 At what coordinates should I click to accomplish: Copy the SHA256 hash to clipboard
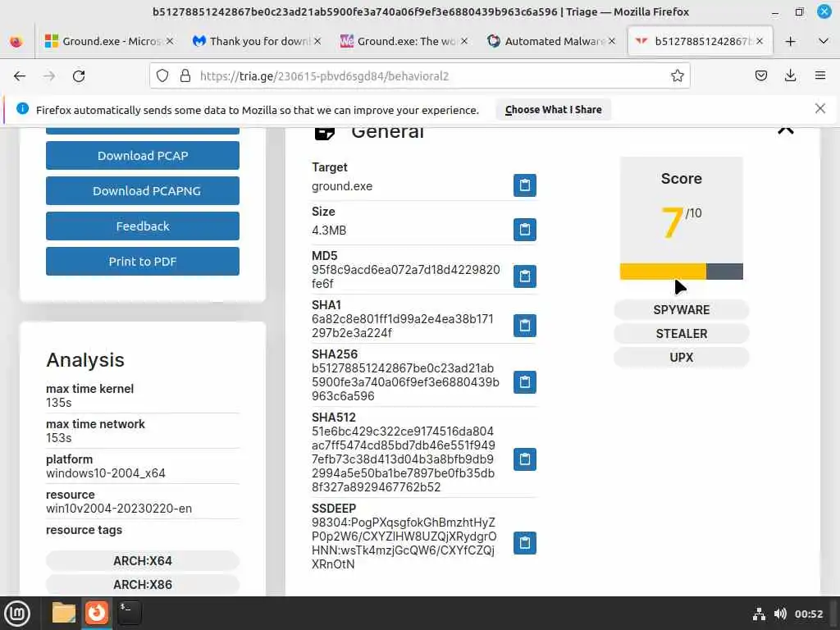point(524,382)
